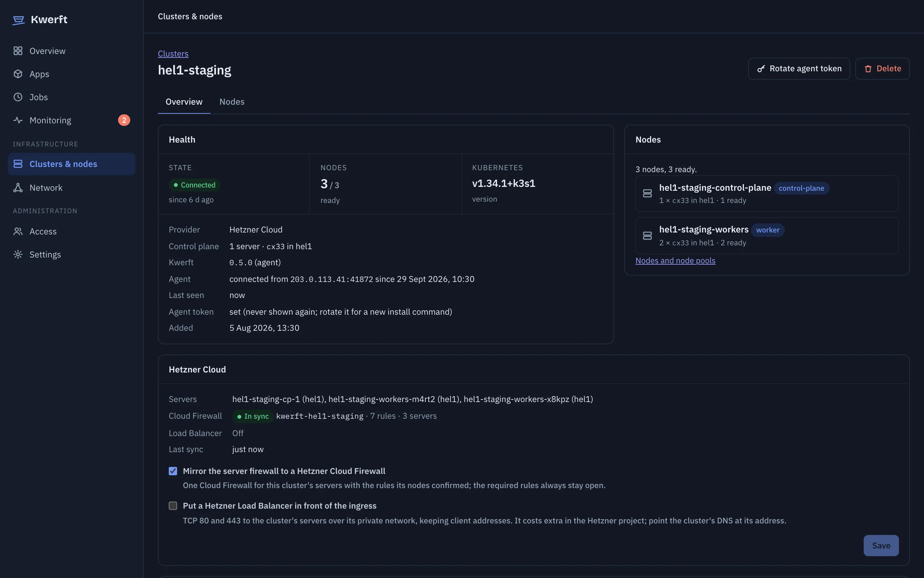Screen dimensions: 924x578
Task: Click the v1.34.1+k3s1 version value
Action: click(504, 183)
